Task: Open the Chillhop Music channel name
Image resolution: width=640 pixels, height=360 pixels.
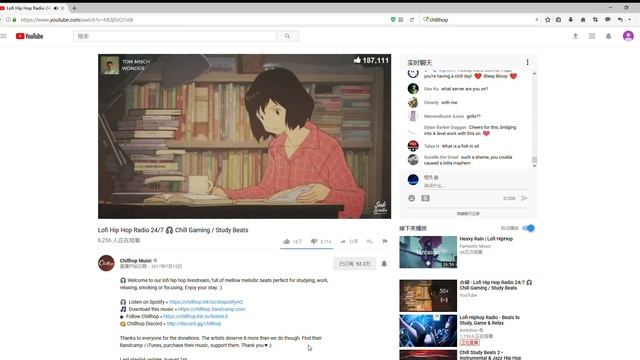Action: pyautogui.click(x=136, y=260)
